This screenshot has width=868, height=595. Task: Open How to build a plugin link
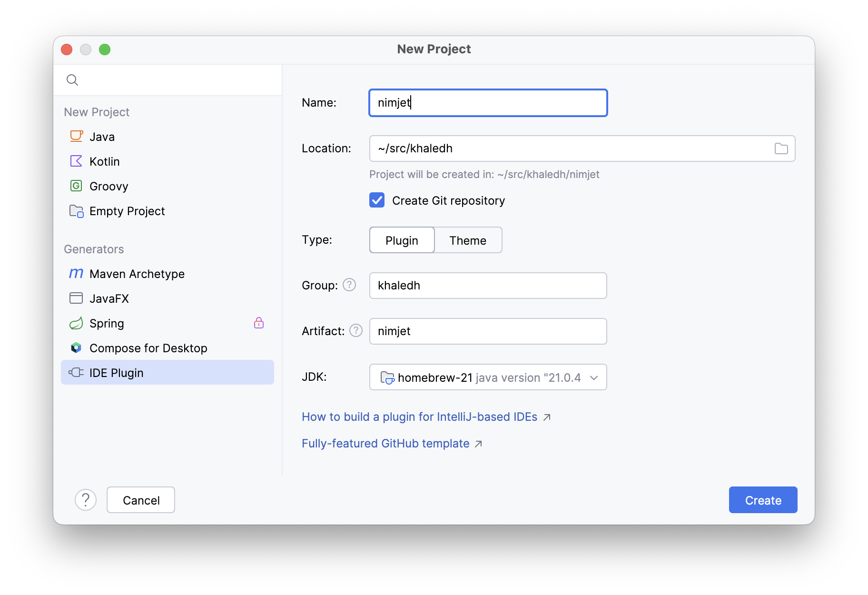click(x=419, y=417)
